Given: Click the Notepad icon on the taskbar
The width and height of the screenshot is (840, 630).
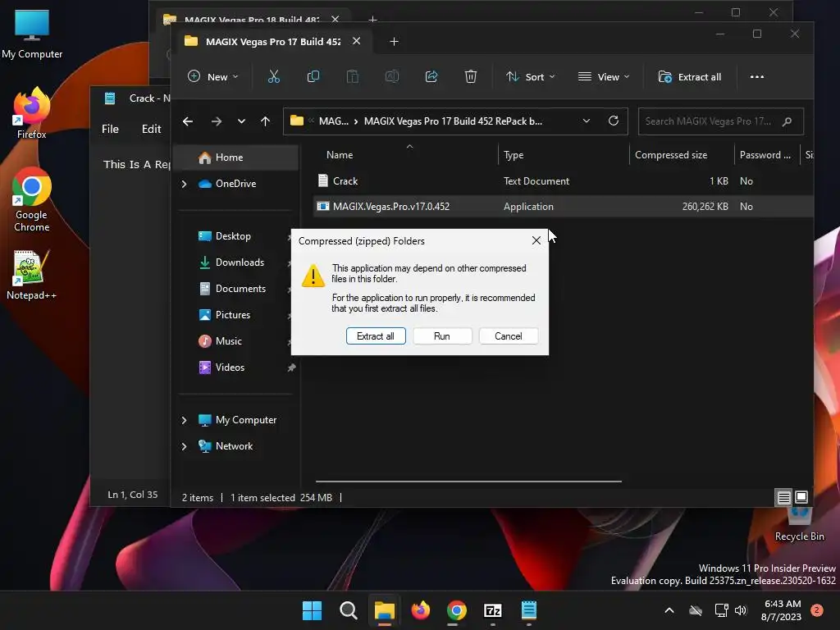Looking at the screenshot, I should point(529,610).
